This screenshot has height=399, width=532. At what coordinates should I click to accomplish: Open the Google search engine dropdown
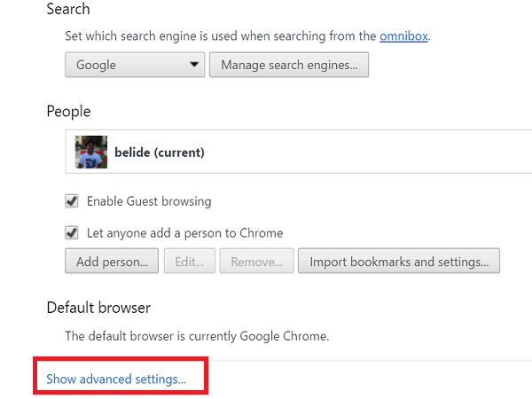pos(134,65)
